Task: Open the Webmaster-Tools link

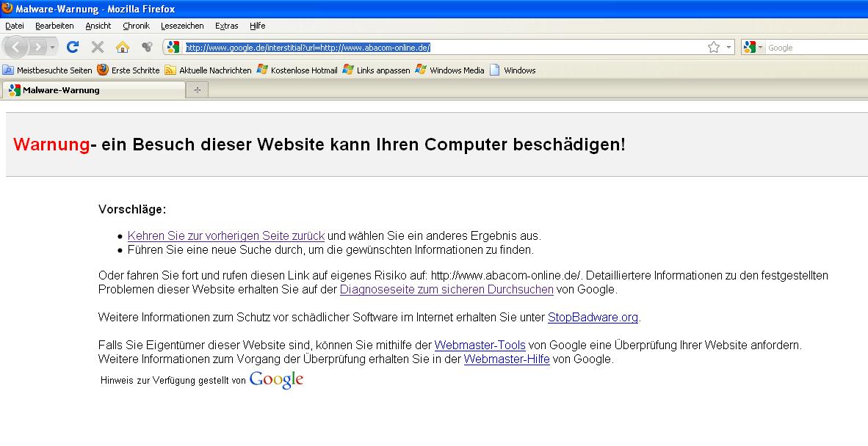Action: click(x=480, y=346)
